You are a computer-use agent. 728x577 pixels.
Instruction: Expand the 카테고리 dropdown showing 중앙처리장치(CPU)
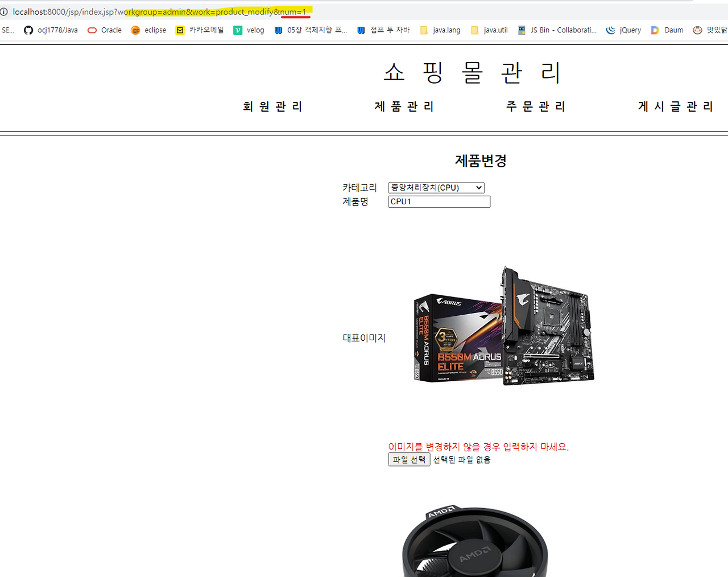click(436, 188)
